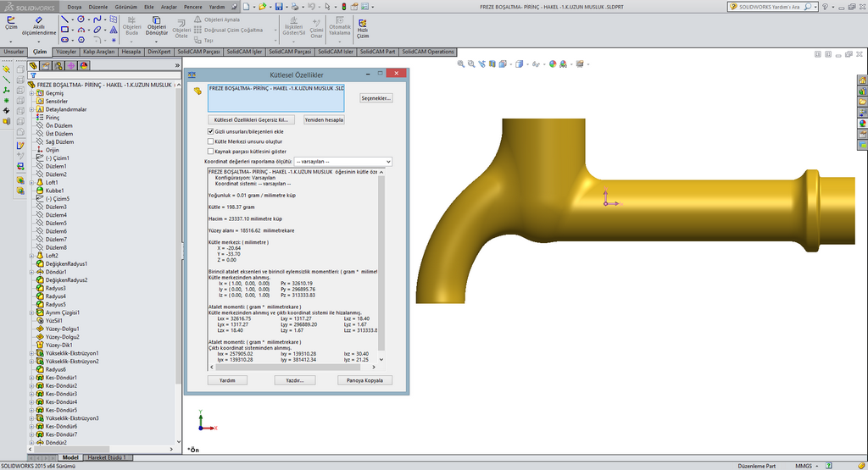This screenshot has width=868, height=470.
Task: Click the Yeniden hesapla button
Action: point(324,119)
